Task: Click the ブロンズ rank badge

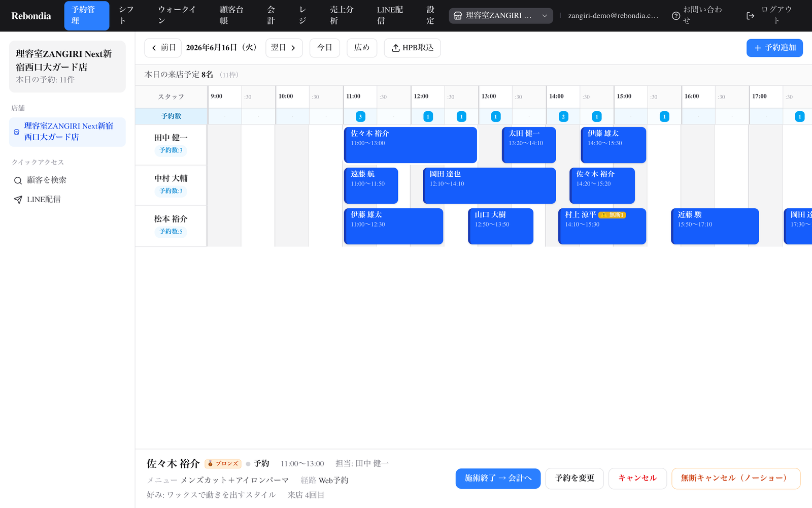Action: coord(223,464)
